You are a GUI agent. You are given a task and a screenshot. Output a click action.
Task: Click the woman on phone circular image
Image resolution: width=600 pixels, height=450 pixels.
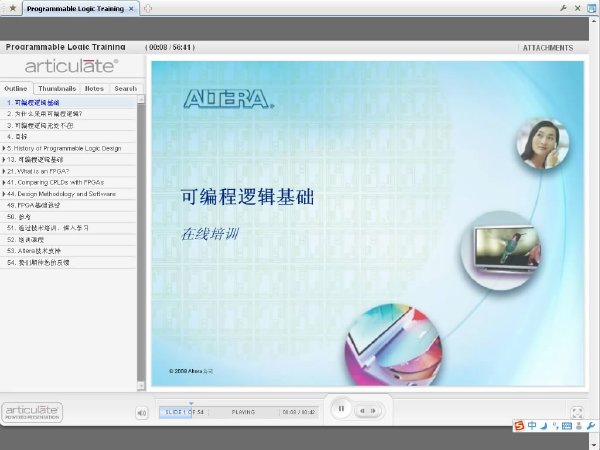542,143
